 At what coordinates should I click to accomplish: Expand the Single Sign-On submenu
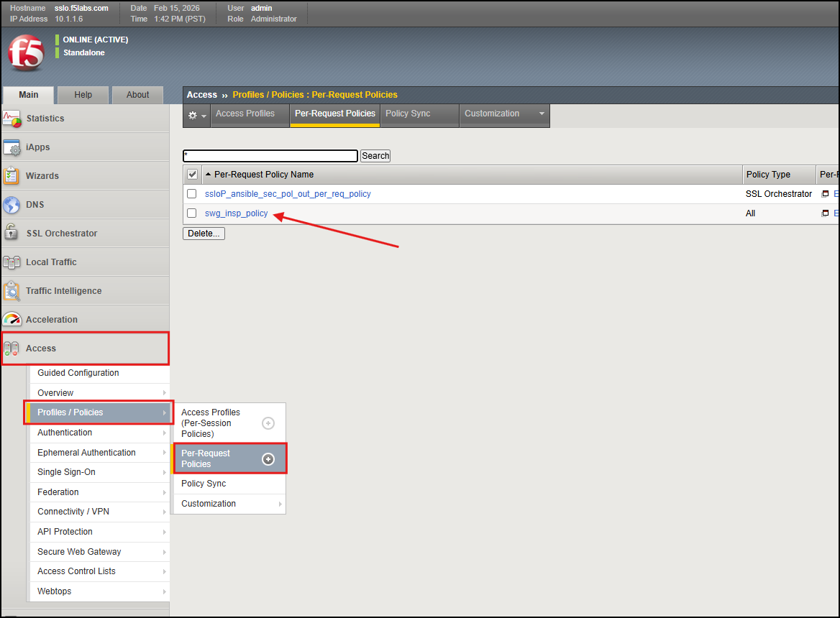click(165, 472)
